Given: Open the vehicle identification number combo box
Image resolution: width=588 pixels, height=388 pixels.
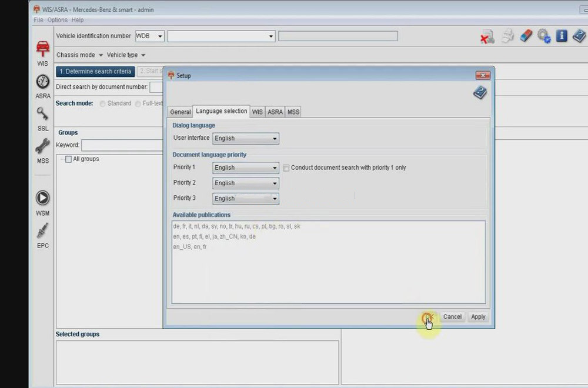Looking at the screenshot, I should 221,36.
